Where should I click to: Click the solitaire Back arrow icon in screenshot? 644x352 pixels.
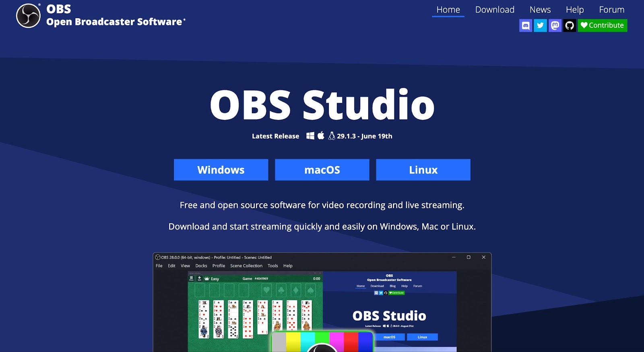pyautogui.click(x=199, y=278)
